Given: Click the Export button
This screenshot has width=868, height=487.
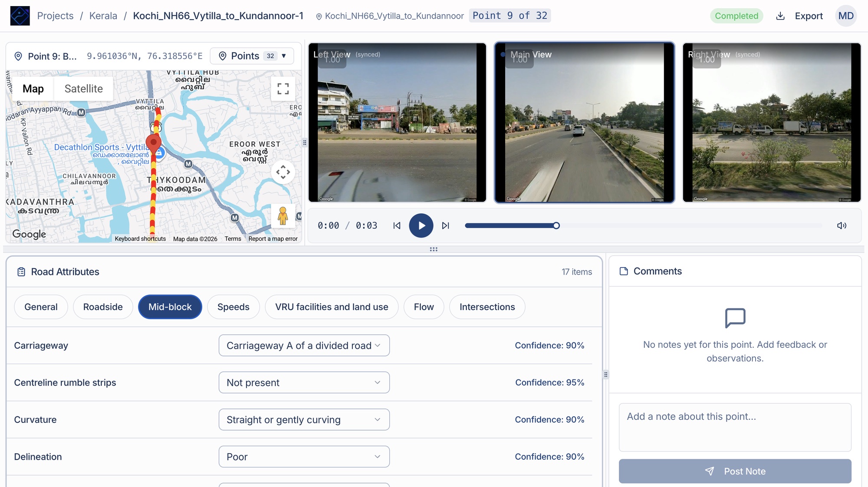Looking at the screenshot, I should [x=799, y=16].
